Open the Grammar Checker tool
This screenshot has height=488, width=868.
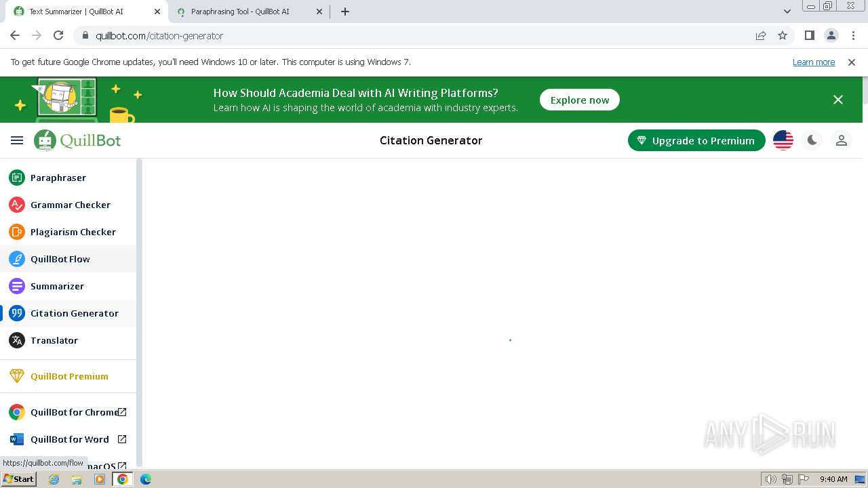68,205
